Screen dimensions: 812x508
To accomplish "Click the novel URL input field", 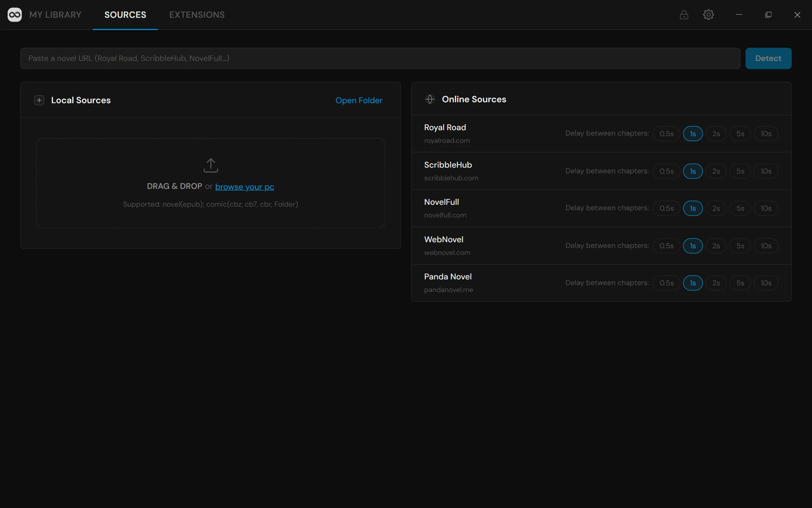I will click(380, 58).
